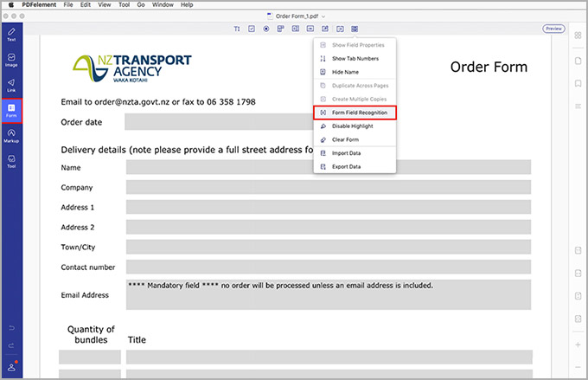The image size is (588, 380).
Task: Add a list box field from the toolbar
Action: (296, 29)
